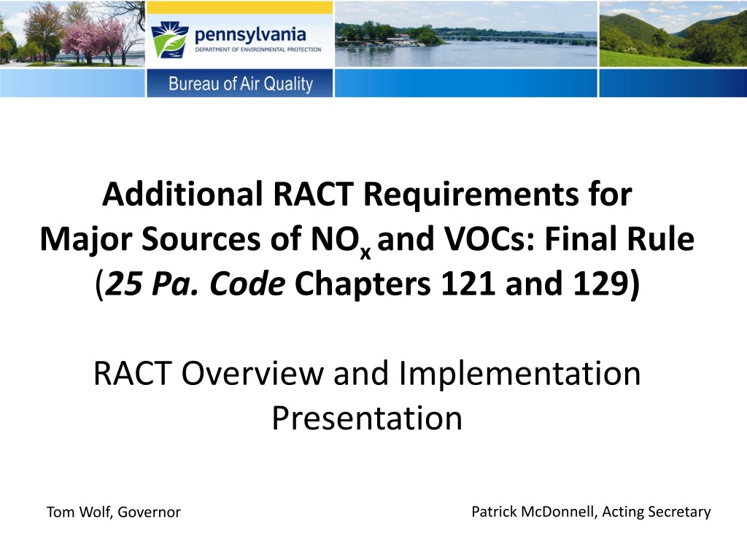Click the 'Bureau of Air Quality' banner
Image resolution: width=747 pixels, height=560 pixels.
(239, 83)
